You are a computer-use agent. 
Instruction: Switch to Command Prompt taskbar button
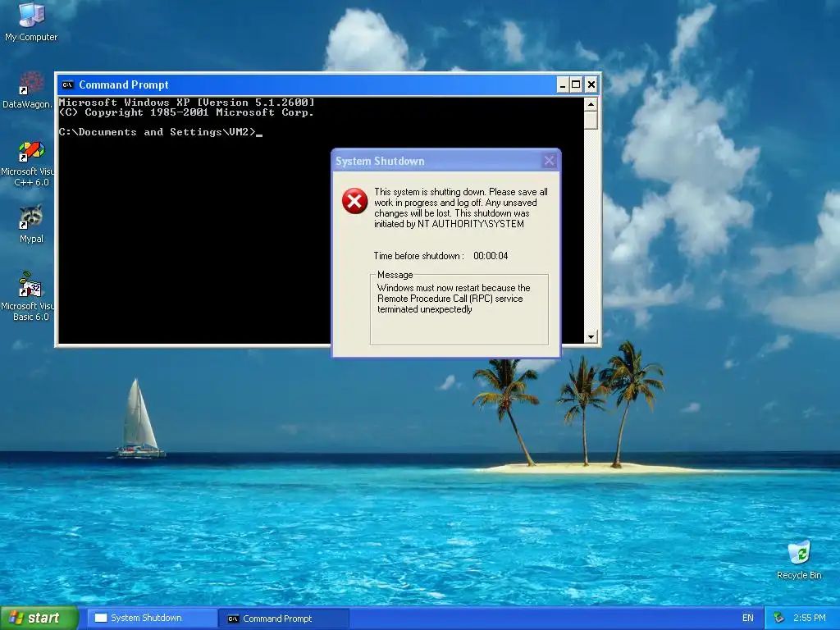point(284,619)
